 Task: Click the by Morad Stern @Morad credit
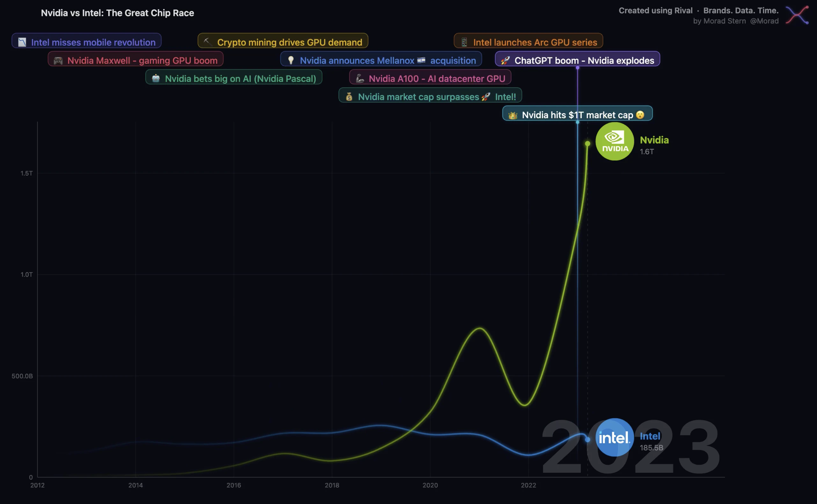tap(736, 21)
